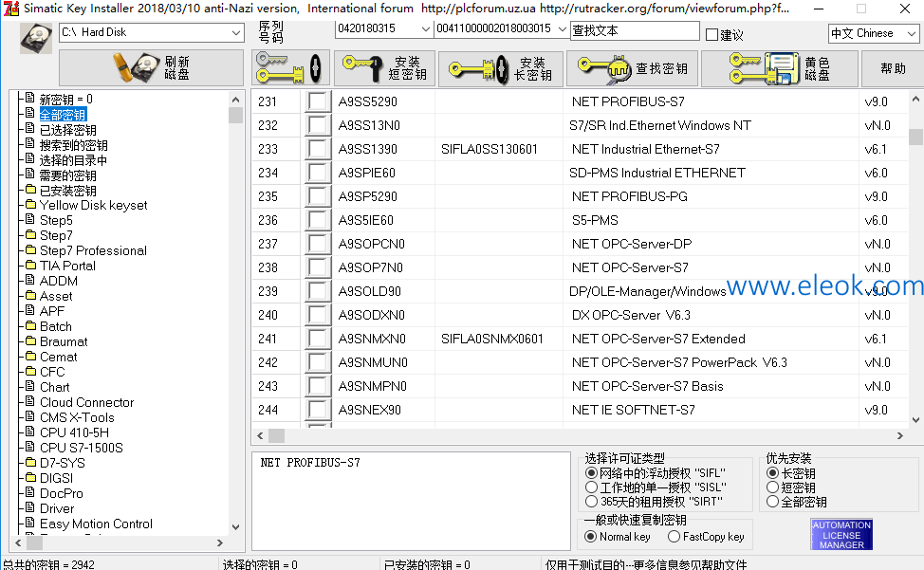Install long key (安装长密钥)
Image resolution: width=924 pixels, height=570 pixels.
pos(500,69)
